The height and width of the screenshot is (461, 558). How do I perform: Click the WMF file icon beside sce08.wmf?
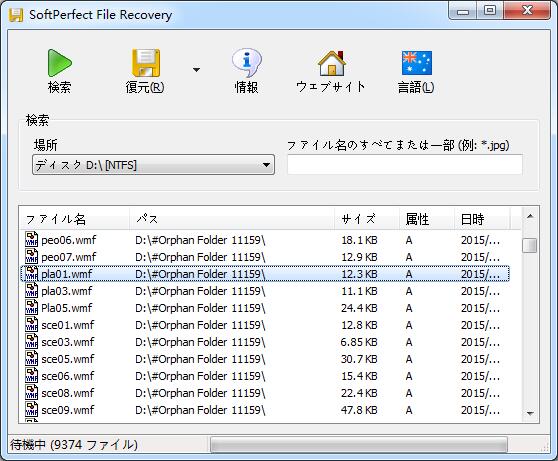coord(31,393)
